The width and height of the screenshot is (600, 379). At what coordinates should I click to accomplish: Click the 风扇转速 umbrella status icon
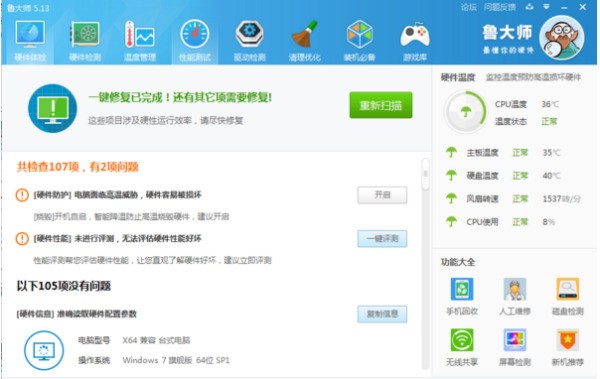pos(452,198)
